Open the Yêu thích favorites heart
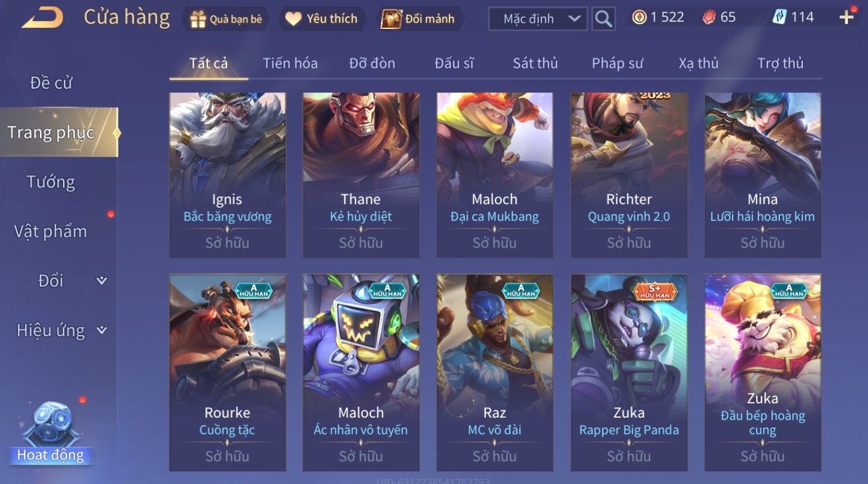This screenshot has height=484, width=868. 293,19
